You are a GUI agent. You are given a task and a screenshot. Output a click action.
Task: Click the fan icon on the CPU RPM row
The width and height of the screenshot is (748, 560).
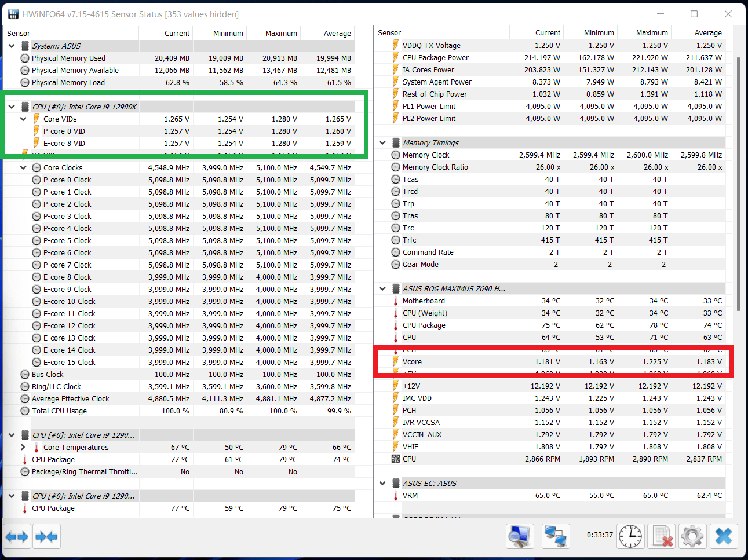coord(396,459)
